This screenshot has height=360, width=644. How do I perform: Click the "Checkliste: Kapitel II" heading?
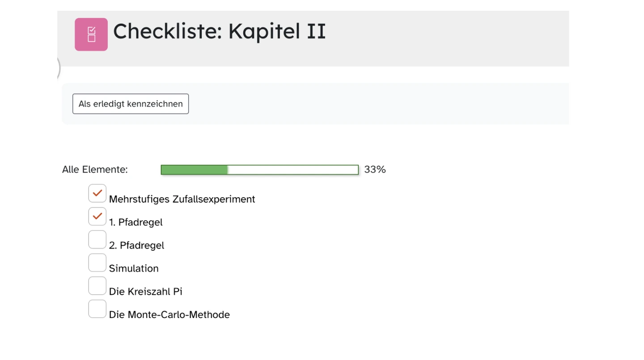[x=219, y=31]
